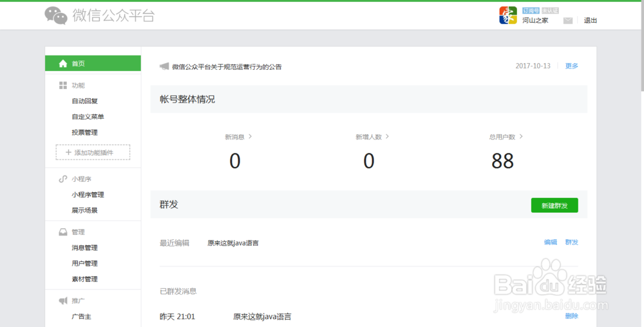Click the 2017-10-13 announcement date
This screenshot has height=327, width=644.
click(533, 66)
